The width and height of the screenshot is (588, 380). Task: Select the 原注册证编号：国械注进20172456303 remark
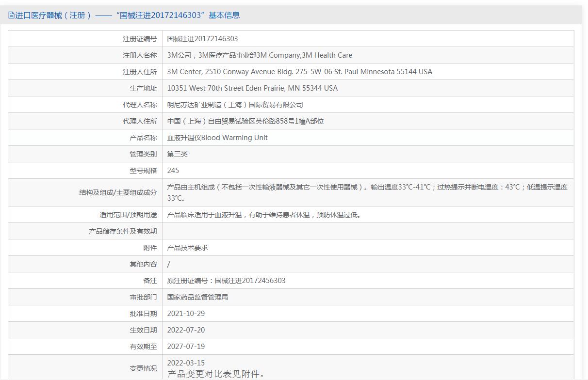pyautogui.click(x=227, y=281)
